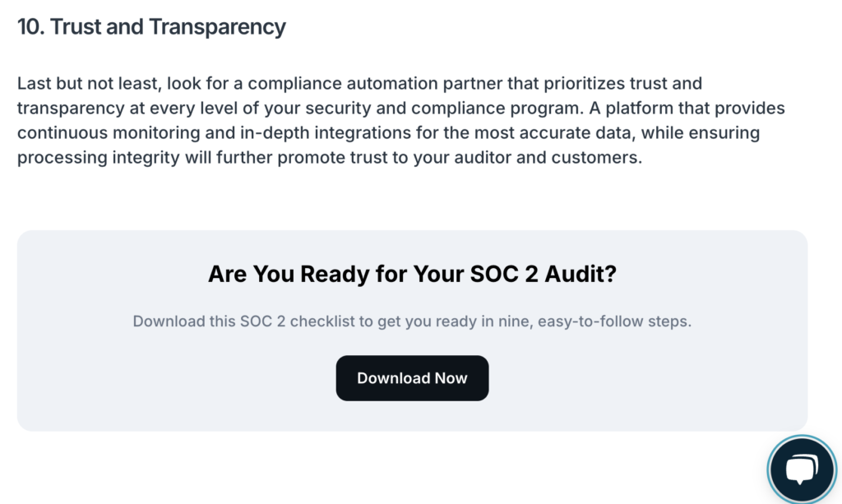This screenshot has height=504, width=842.
Task: Click the '10. Trust and Transparency' heading
Action: pyautogui.click(x=151, y=27)
